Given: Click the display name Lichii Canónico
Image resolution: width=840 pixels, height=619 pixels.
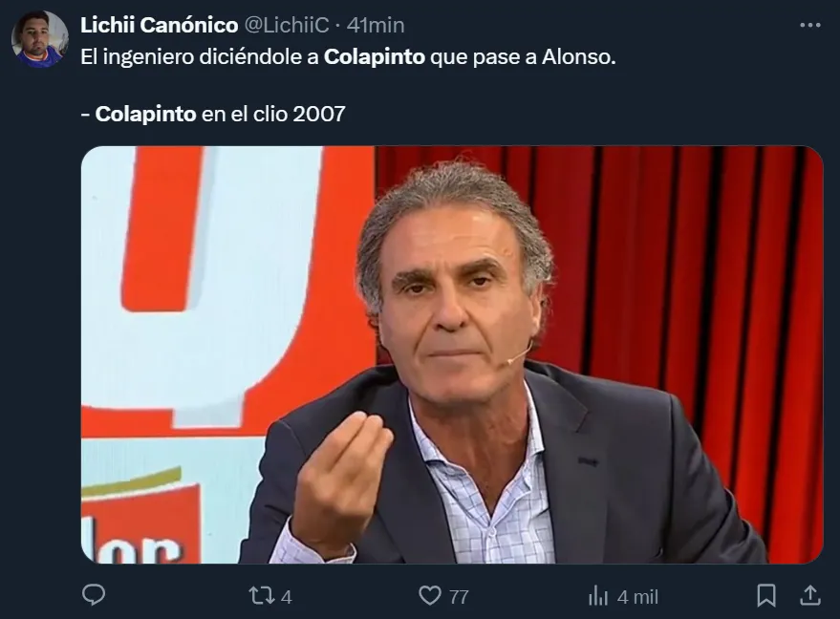Looking at the screenshot, I should (159, 25).
